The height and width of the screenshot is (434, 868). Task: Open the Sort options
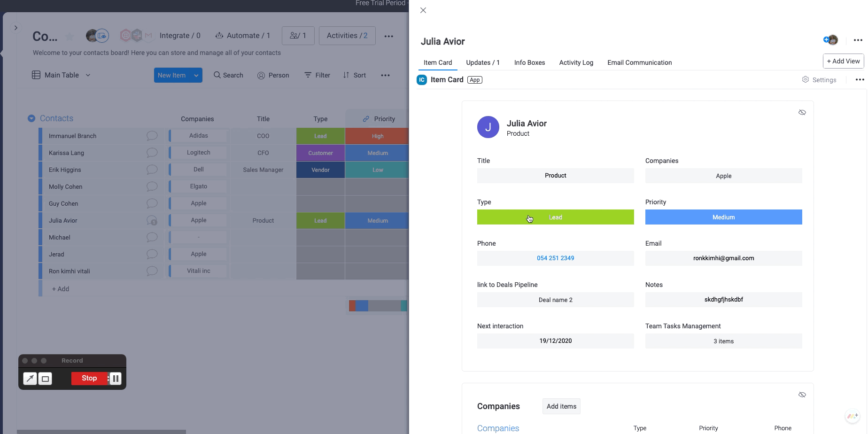click(x=354, y=75)
